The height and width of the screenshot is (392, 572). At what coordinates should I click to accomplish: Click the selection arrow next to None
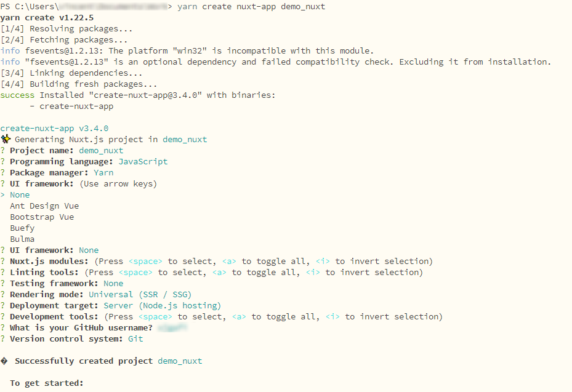click(x=2, y=194)
